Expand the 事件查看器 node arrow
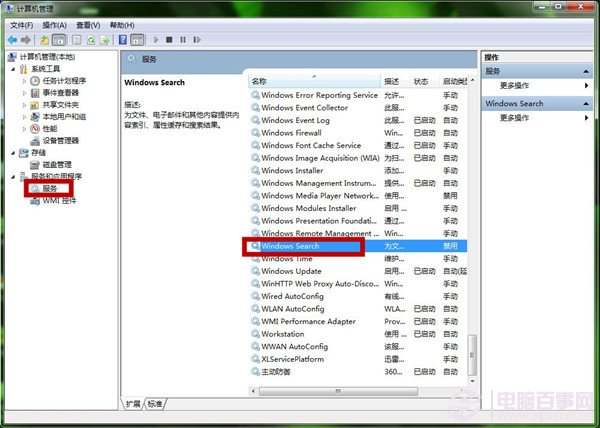The image size is (600, 428). click(24, 93)
